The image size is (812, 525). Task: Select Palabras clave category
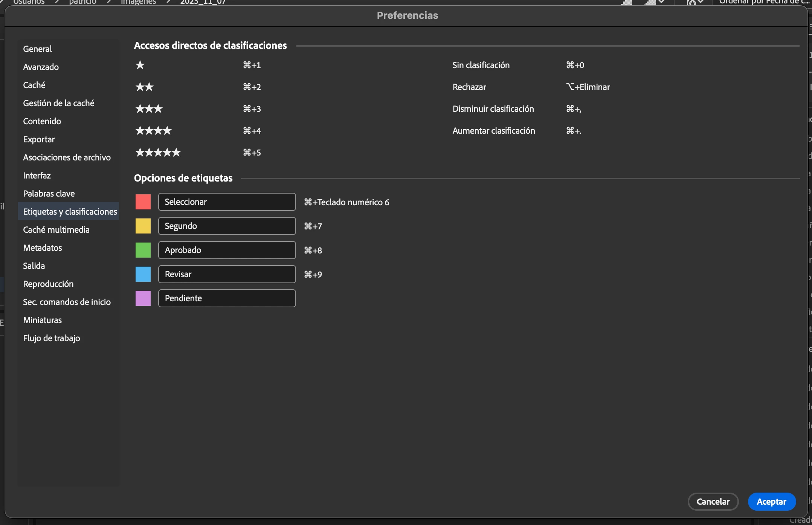(49, 194)
